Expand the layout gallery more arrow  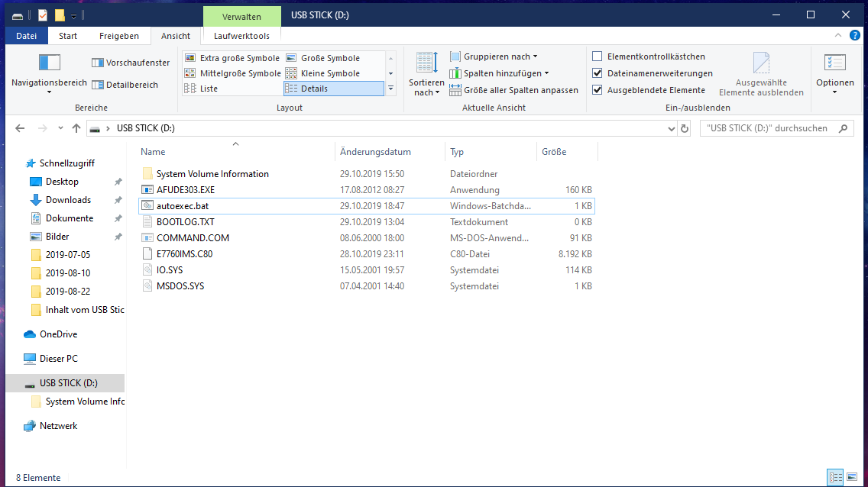(390, 89)
